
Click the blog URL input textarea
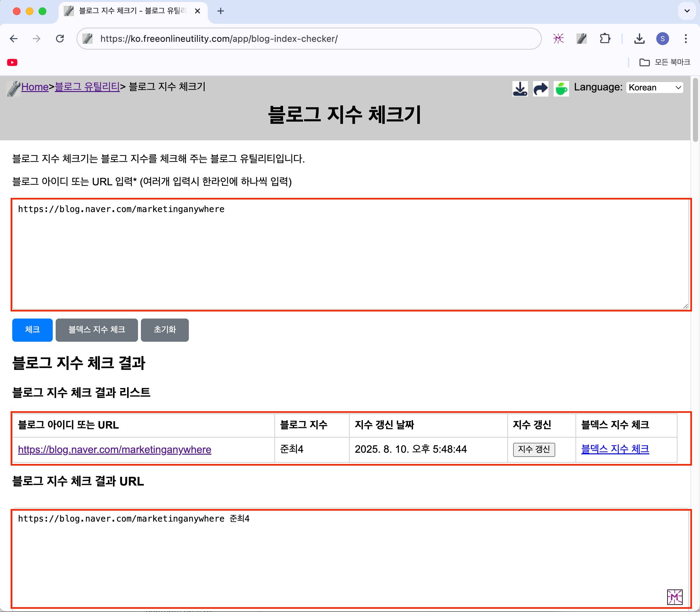351,255
